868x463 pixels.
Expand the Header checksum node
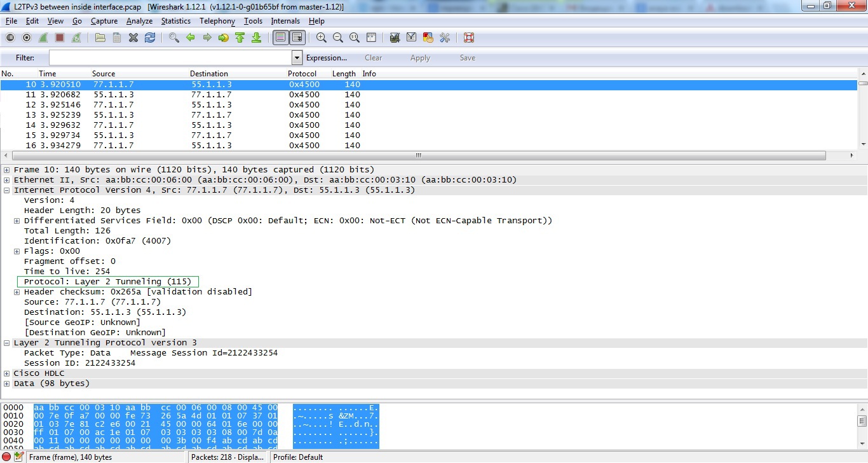(17, 292)
